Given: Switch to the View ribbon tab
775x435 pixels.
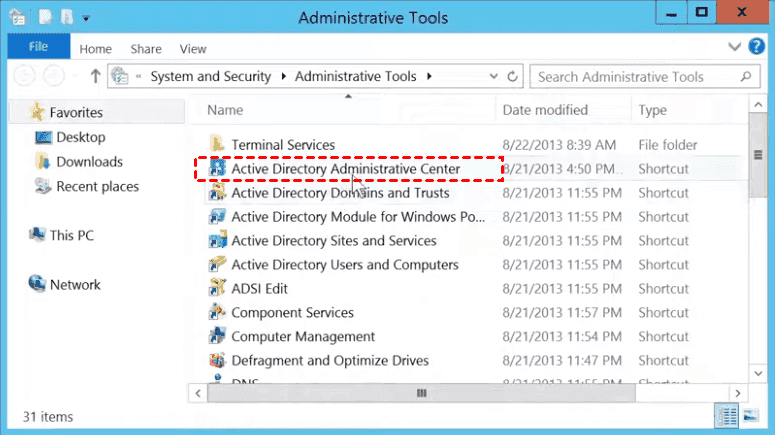Looking at the screenshot, I should click(x=193, y=49).
